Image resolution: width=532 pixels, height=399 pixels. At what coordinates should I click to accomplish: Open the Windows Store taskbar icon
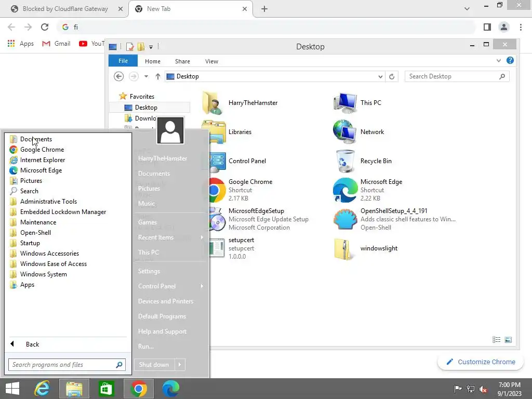pos(106,389)
